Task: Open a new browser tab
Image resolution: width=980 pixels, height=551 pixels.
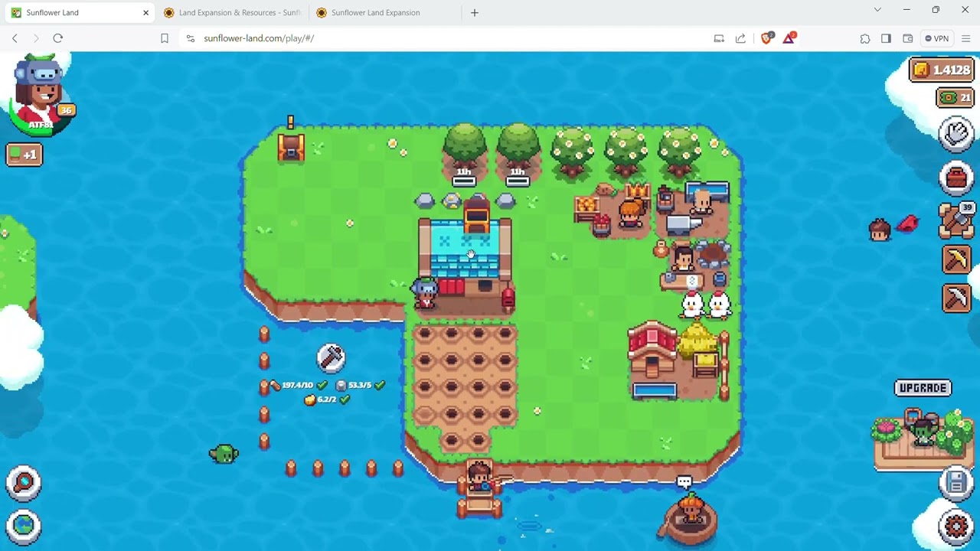Action: tap(475, 12)
